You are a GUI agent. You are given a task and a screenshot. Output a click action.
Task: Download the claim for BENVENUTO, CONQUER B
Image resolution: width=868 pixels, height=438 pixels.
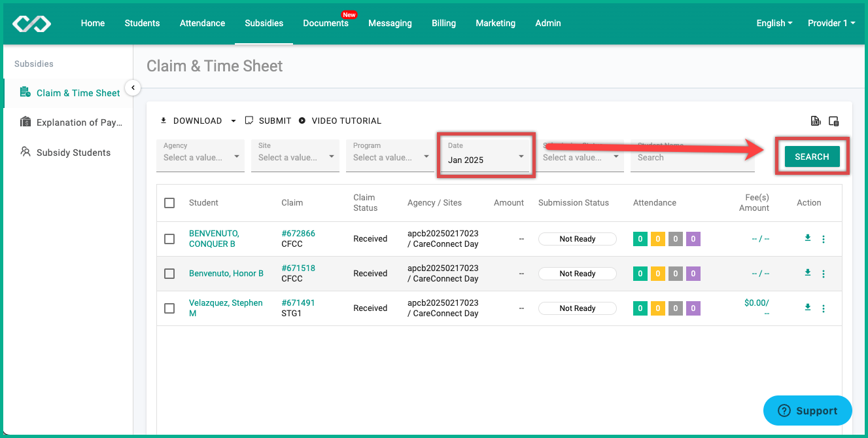tap(808, 238)
